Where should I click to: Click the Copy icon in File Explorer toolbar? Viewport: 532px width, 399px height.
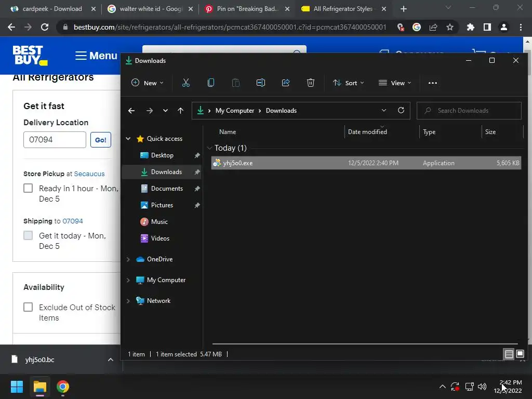[211, 83]
